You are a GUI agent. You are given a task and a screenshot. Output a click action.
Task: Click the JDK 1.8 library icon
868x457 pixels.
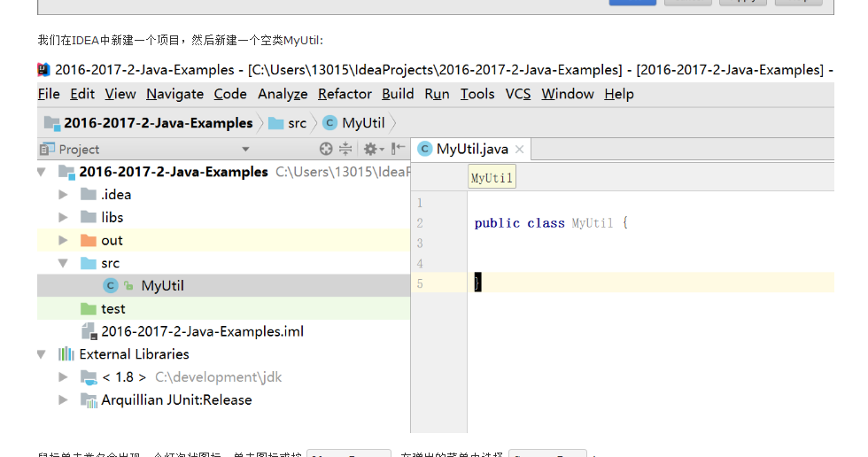(89, 377)
